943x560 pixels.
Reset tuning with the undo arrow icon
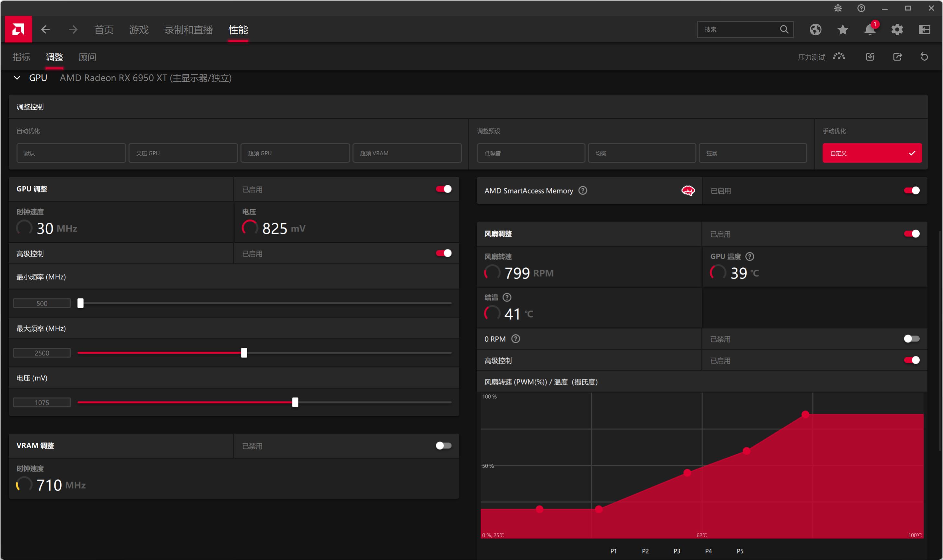(924, 57)
